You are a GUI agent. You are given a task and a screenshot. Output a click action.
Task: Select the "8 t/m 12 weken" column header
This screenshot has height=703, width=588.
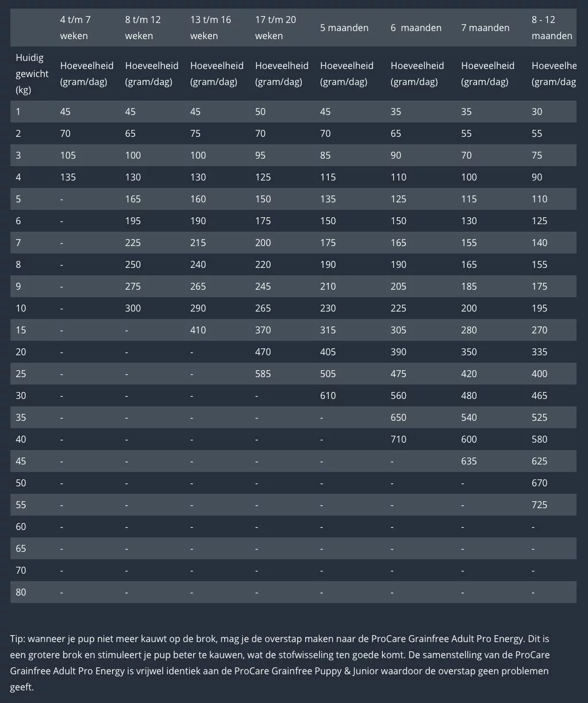coord(143,28)
